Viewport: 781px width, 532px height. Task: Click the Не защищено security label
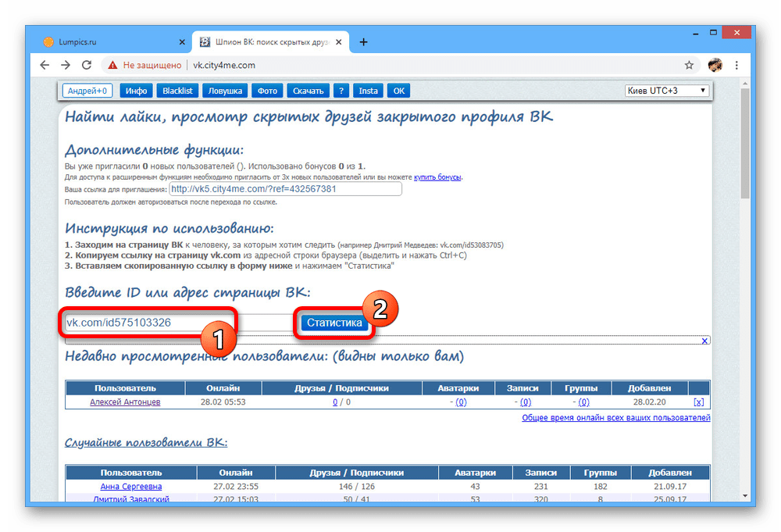(x=152, y=65)
